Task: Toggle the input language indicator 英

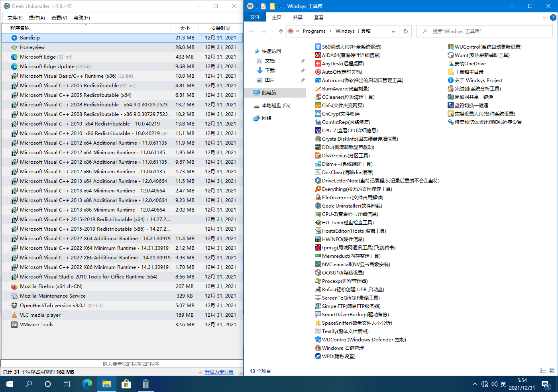Action: pyautogui.click(x=503, y=384)
